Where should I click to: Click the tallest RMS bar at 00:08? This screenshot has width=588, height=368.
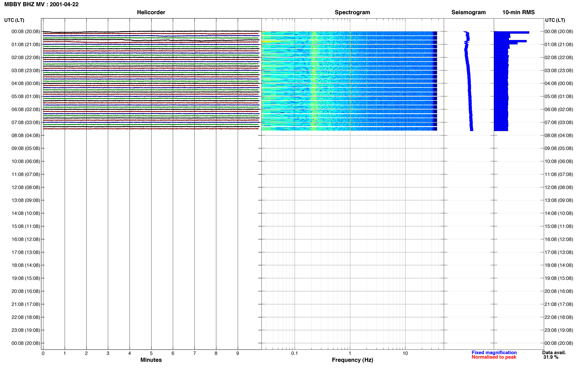[511, 32]
